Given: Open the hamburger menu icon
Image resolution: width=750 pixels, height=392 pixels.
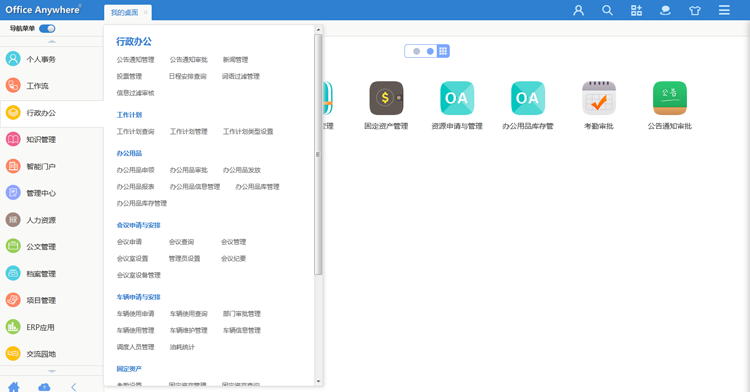Looking at the screenshot, I should (x=724, y=10).
